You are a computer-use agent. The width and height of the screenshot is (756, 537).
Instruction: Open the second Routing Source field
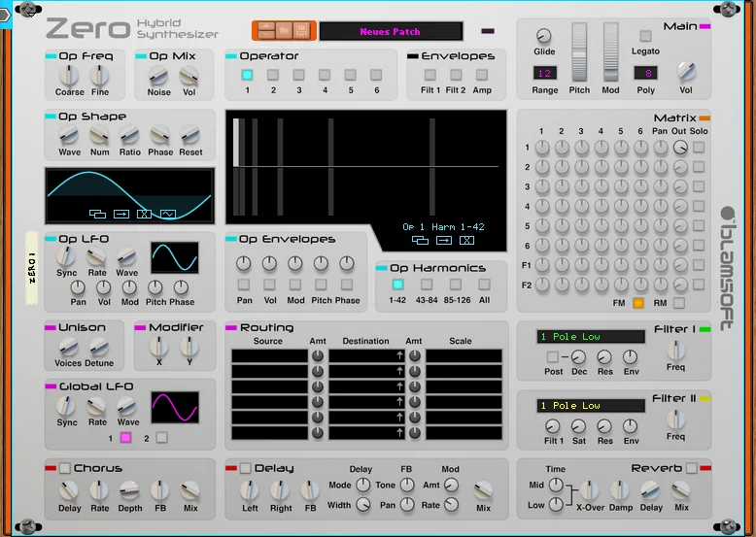point(269,371)
